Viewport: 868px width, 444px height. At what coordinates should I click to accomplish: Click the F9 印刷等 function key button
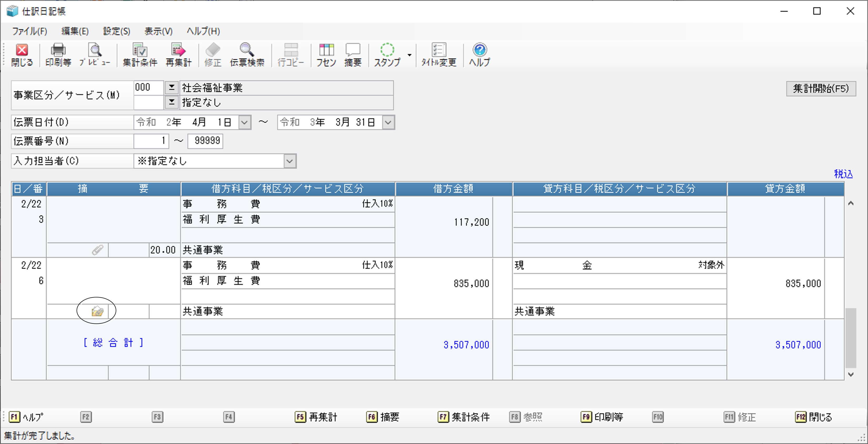pyautogui.click(x=602, y=417)
